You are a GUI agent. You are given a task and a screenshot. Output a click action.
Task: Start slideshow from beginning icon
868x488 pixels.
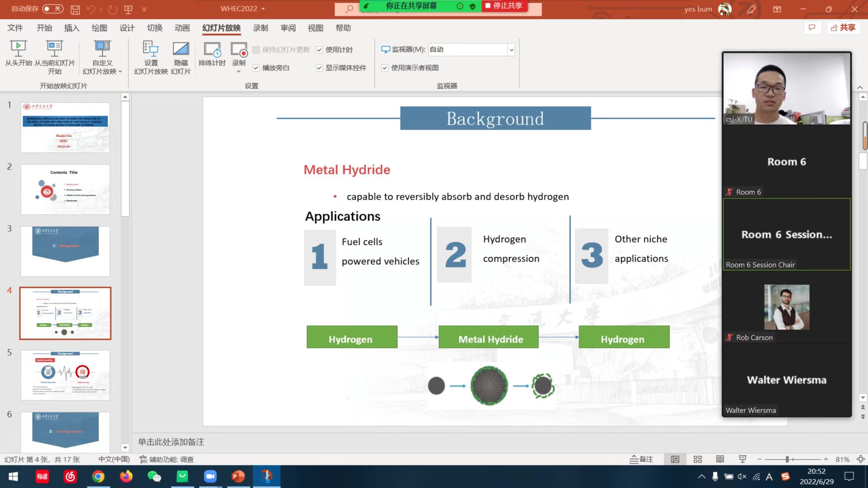pos(18,48)
